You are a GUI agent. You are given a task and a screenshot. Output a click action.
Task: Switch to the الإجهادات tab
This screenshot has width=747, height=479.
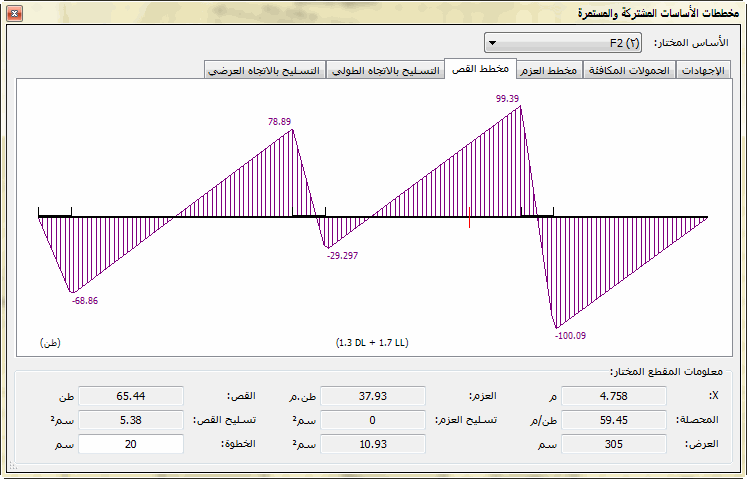[705, 70]
